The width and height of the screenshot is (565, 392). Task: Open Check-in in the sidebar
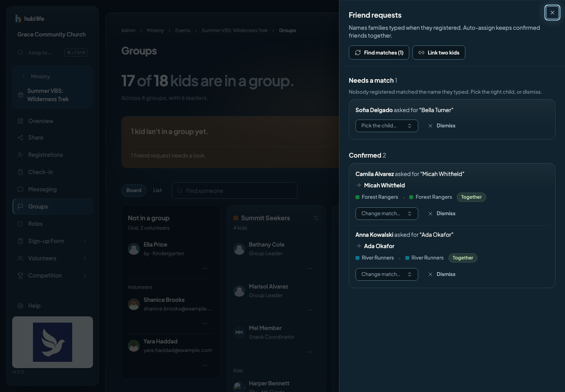[x=53, y=172]
